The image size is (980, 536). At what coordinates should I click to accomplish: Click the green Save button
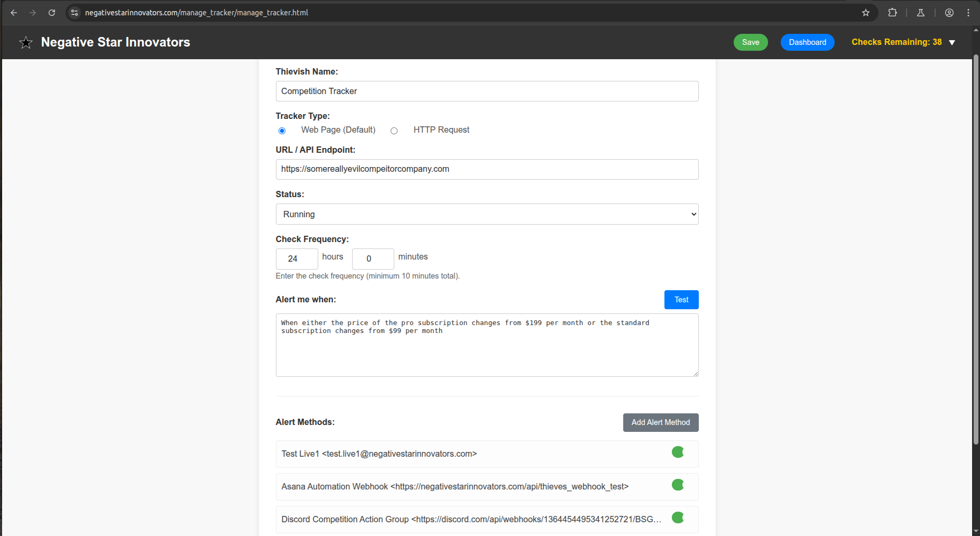point(751,42)
